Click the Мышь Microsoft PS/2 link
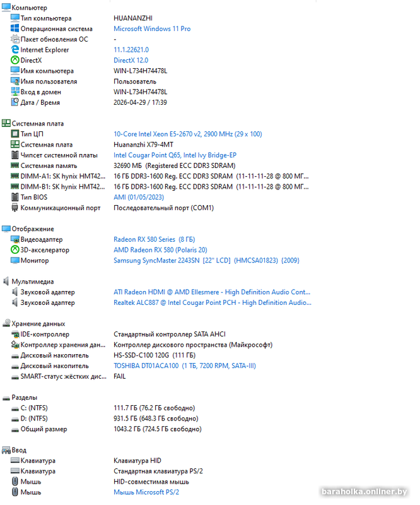This screenshot has width=420, height=505. click(x=146, y=492)
